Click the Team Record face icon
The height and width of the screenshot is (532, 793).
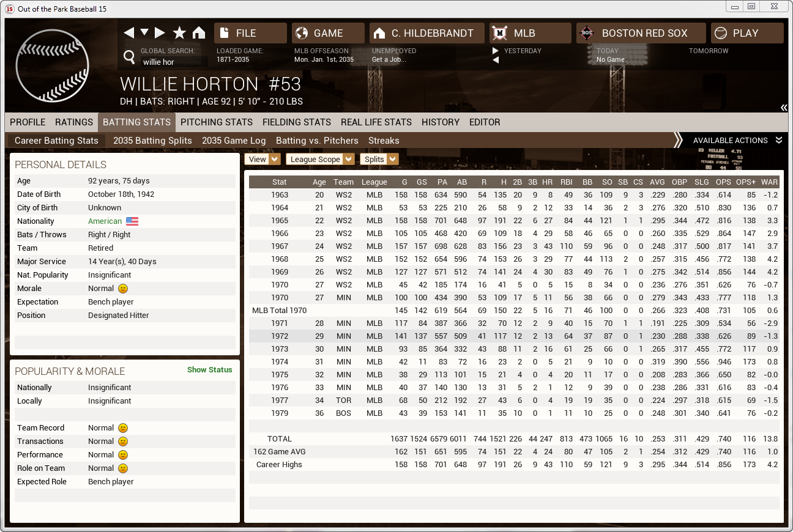(x=122, y=428)
